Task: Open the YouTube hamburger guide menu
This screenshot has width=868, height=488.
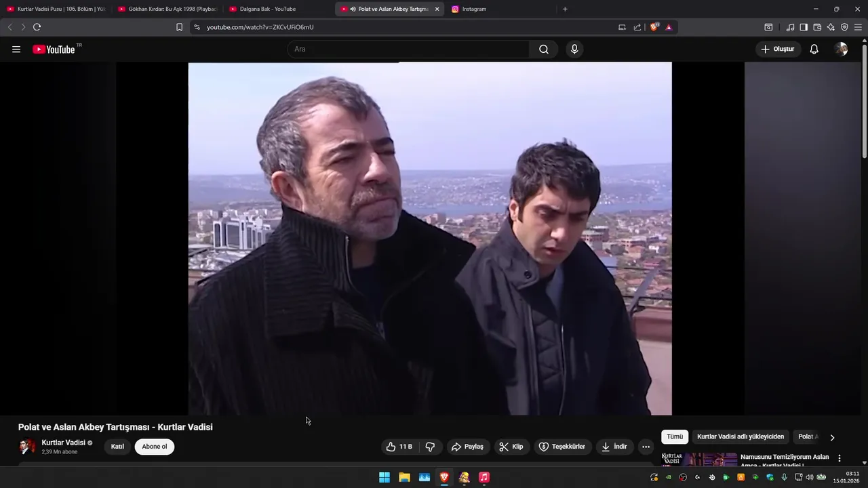Action: point(16,49)
